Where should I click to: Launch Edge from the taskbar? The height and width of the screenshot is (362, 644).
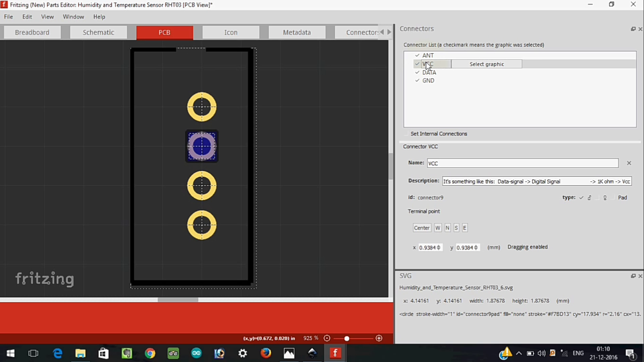pyautogui.click(x=57, y=353)
